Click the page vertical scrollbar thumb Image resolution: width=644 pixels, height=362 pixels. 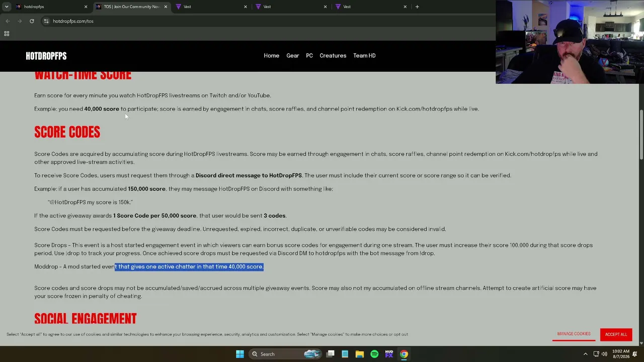pos(641,135)
